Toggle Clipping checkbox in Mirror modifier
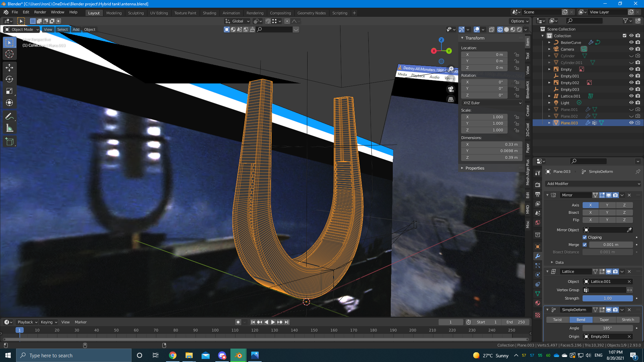Viewport: 644px width, 362px height. point(585,237)
